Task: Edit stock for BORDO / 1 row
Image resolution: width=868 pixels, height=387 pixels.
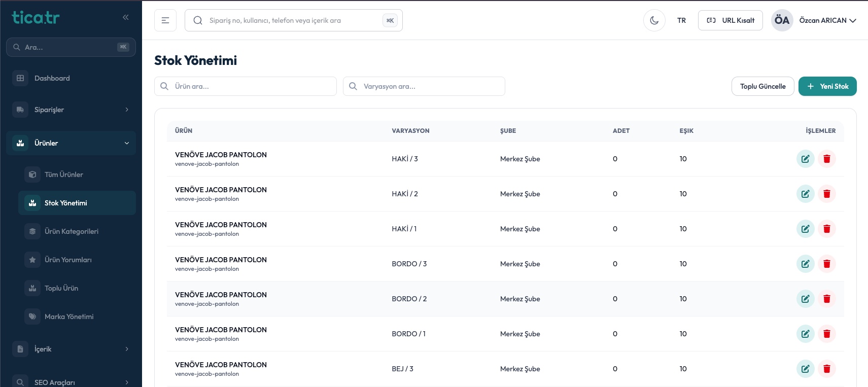Action: click(805, 334)
